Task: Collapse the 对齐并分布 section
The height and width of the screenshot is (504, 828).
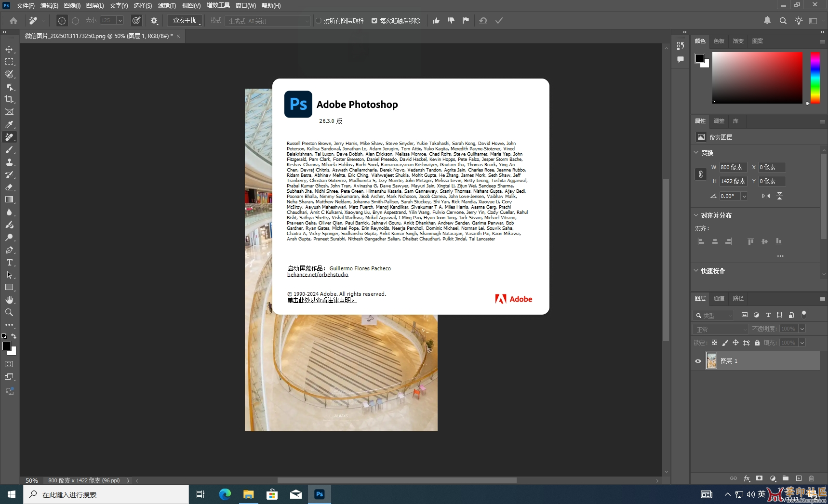Action: coord(696,215)
